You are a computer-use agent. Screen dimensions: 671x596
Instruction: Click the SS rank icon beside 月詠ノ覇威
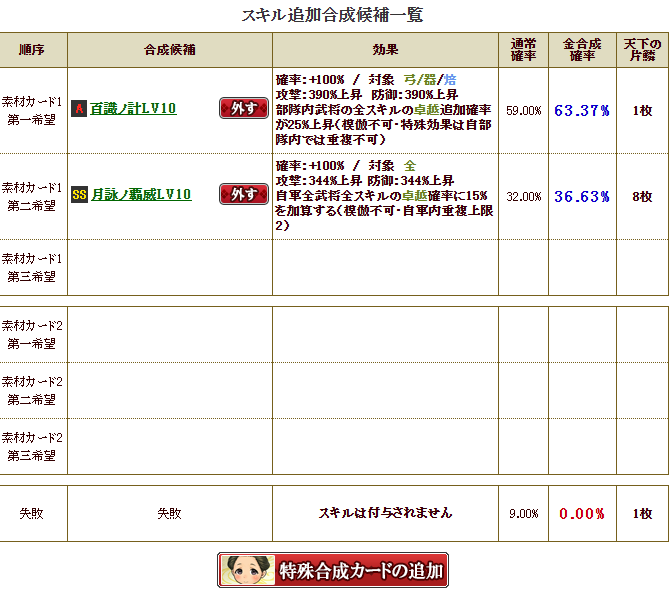(x=79, y=195)
